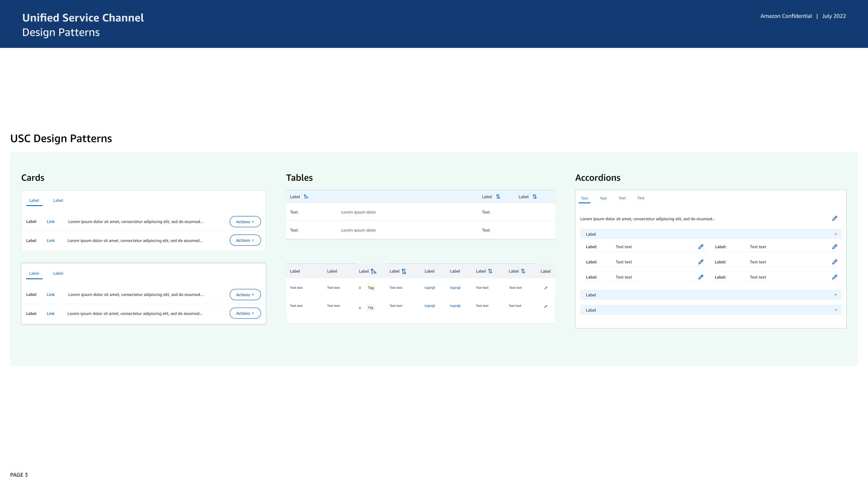
Task: Click edit pencil for the first left-column accordion field
Action: [701, 247]
